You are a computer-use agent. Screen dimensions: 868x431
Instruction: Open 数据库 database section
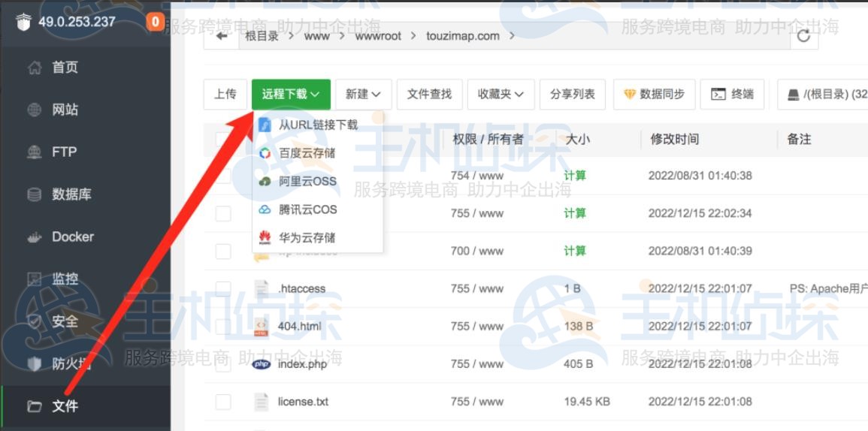pos(71,194)
